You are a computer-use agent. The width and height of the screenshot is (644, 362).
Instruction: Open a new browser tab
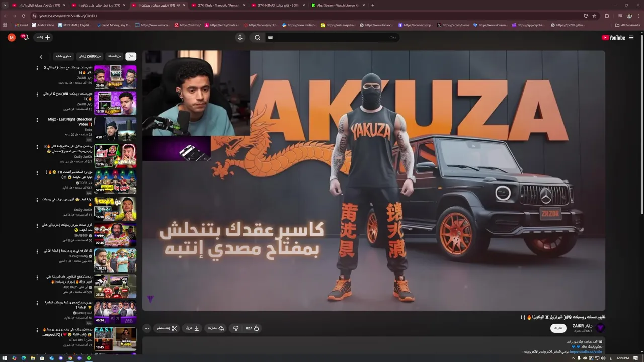pos(373,5)
